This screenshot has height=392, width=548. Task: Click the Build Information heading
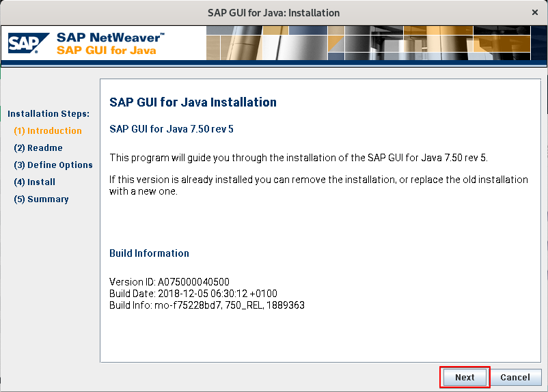tap(149, 253)
